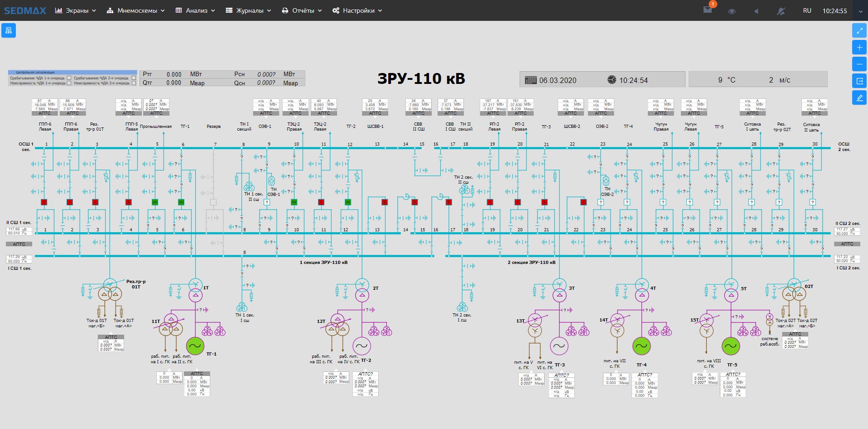
Task: Click the SEDMAX logo
Action: [25, 10]
